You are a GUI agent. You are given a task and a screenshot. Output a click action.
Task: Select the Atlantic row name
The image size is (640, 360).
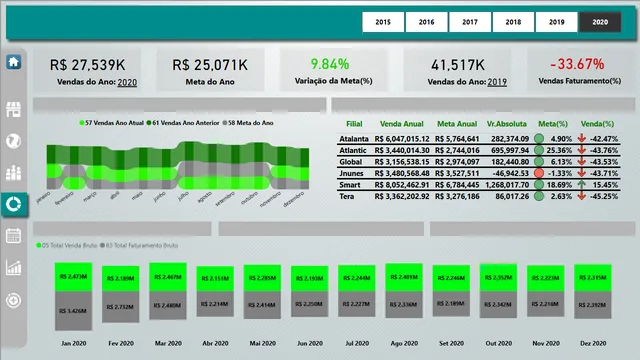353,150
